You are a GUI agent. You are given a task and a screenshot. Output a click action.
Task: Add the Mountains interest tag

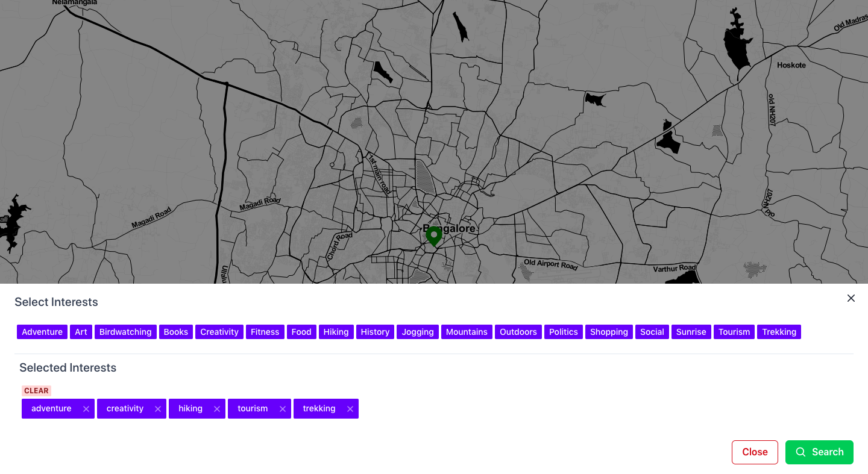tap(467, 332)
